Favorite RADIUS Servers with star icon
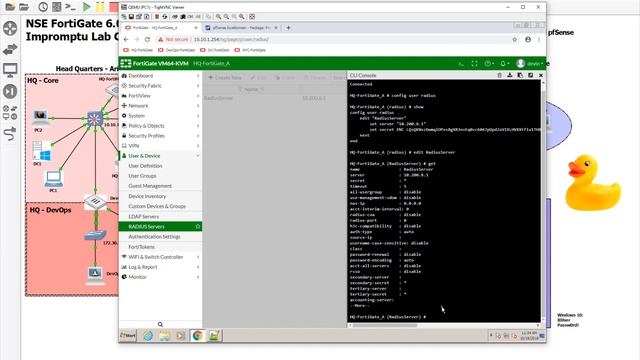This screenshot has height=360, width=640. [x=198, y=227]
